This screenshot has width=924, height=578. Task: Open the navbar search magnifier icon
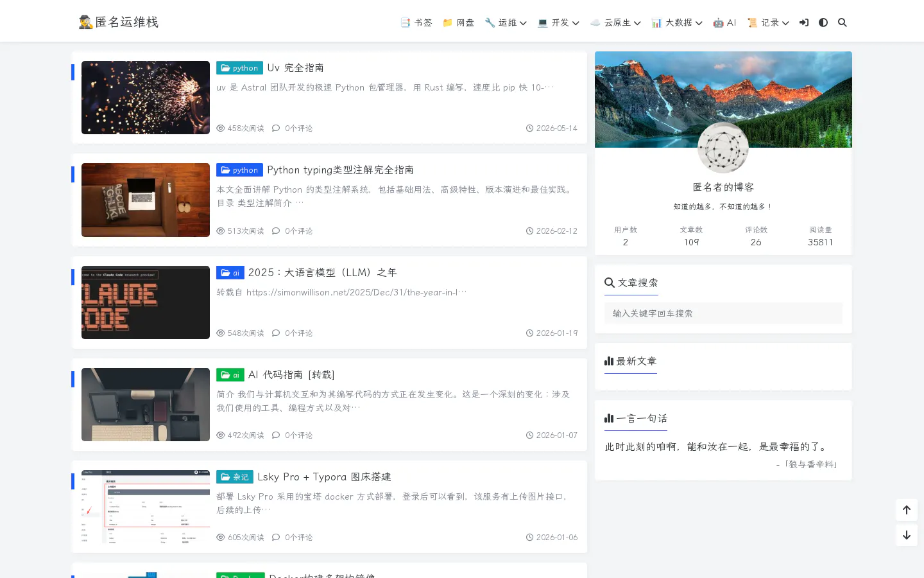click(x=843, y=22)
